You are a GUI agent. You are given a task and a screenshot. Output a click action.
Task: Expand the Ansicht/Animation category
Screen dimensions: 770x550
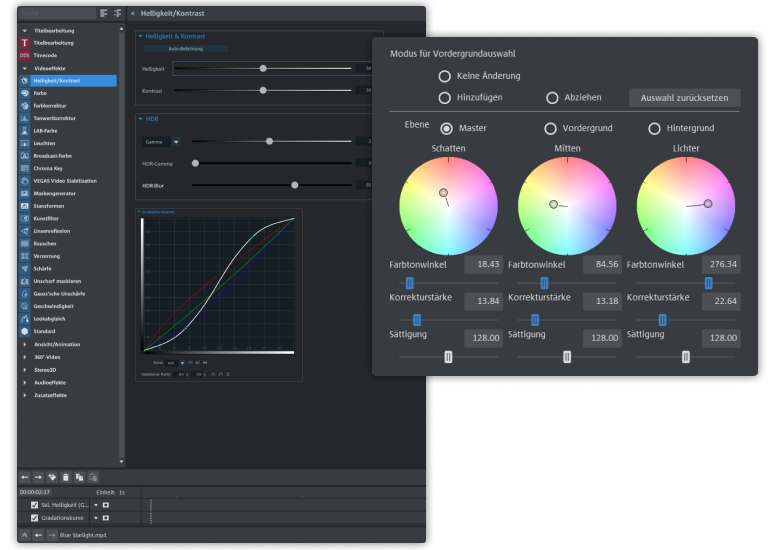tap(25, 344)
